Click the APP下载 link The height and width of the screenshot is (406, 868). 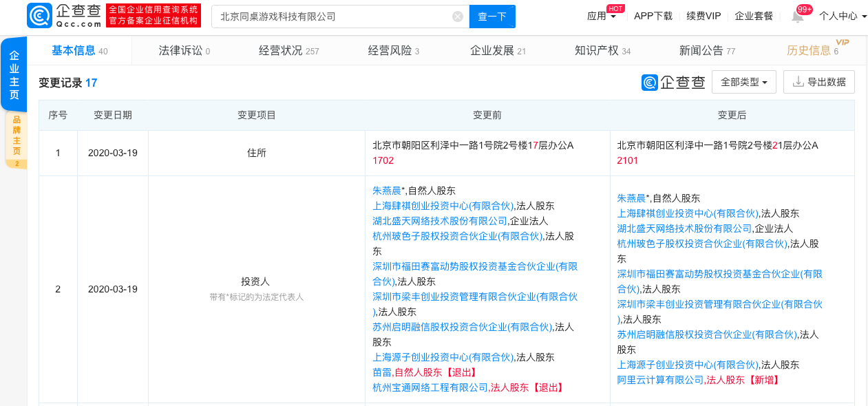pos(653,17)
